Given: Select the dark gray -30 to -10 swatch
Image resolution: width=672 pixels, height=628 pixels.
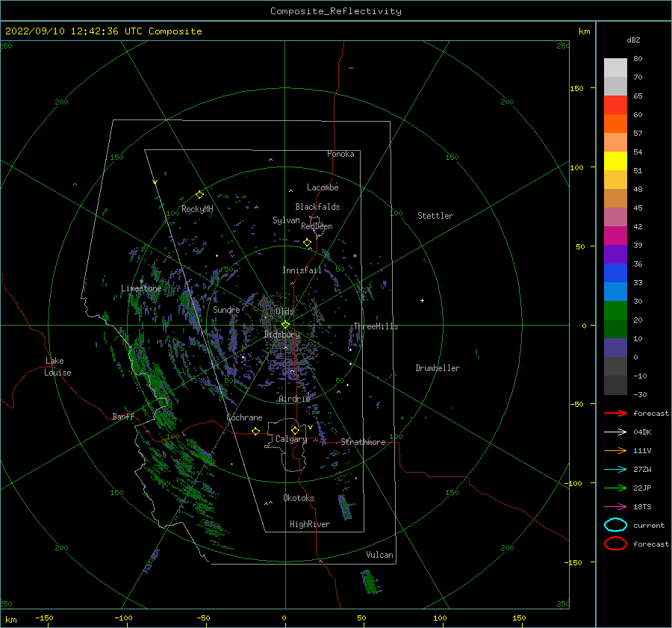Looking at the screenshot, I should tap(615, 385).
